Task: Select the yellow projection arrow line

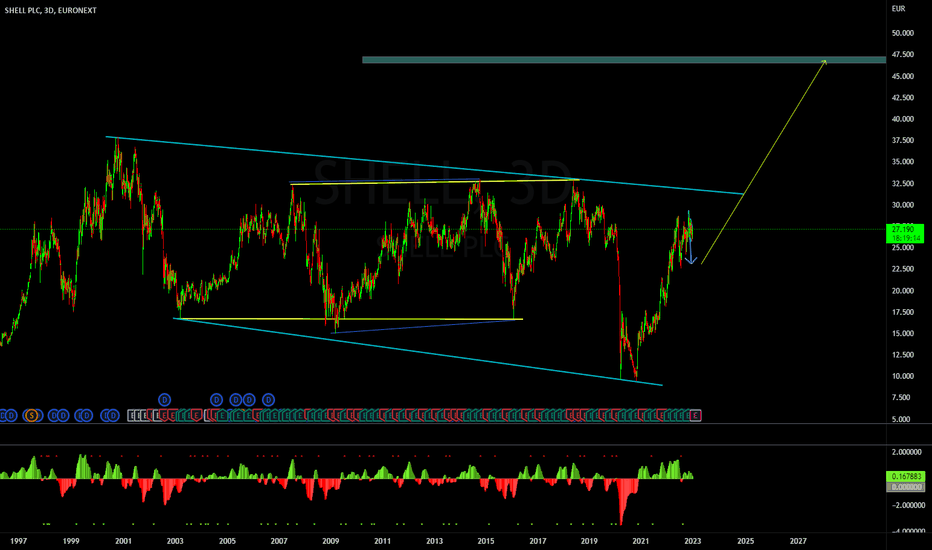Action: click(764, 162)
